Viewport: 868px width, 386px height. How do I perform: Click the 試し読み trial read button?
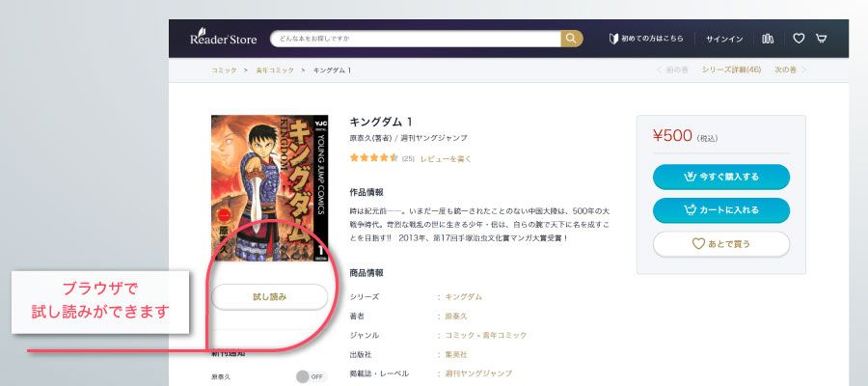click(270, 297)
